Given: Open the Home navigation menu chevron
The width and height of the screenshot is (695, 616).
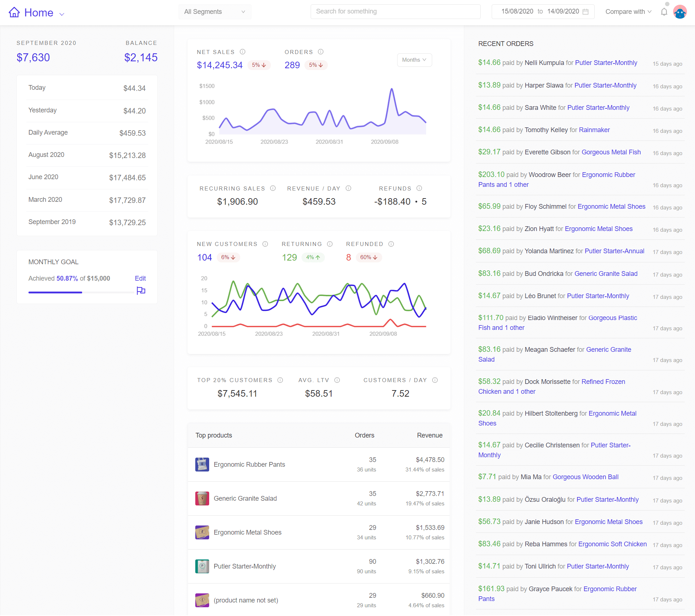Looking at the screenshot, I should click(62, 14).
